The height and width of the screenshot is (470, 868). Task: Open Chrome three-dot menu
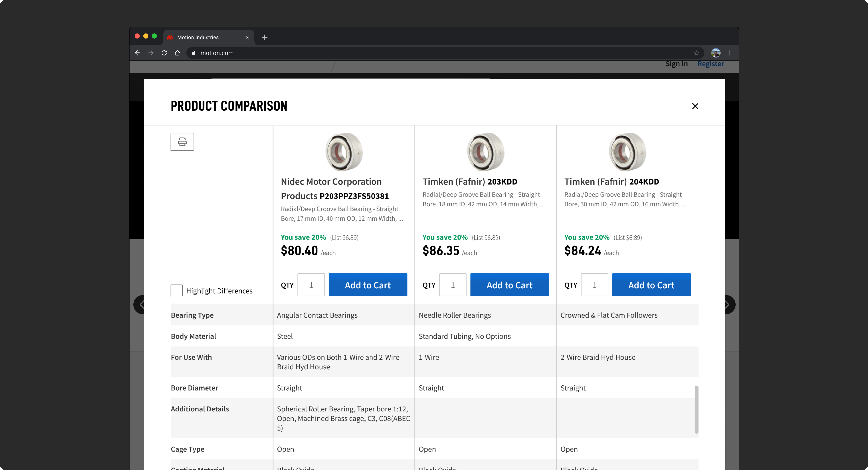click(730, 53)
